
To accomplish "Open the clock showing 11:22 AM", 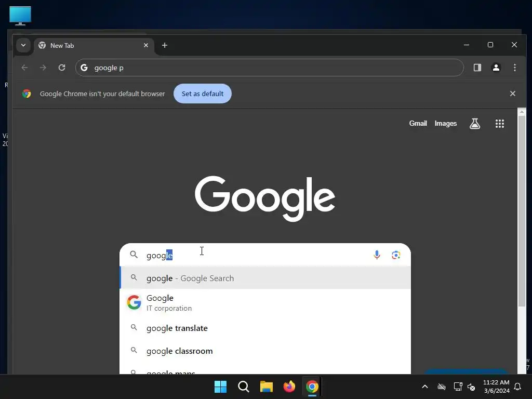I will pyautogui.click(x=496, y=387).
